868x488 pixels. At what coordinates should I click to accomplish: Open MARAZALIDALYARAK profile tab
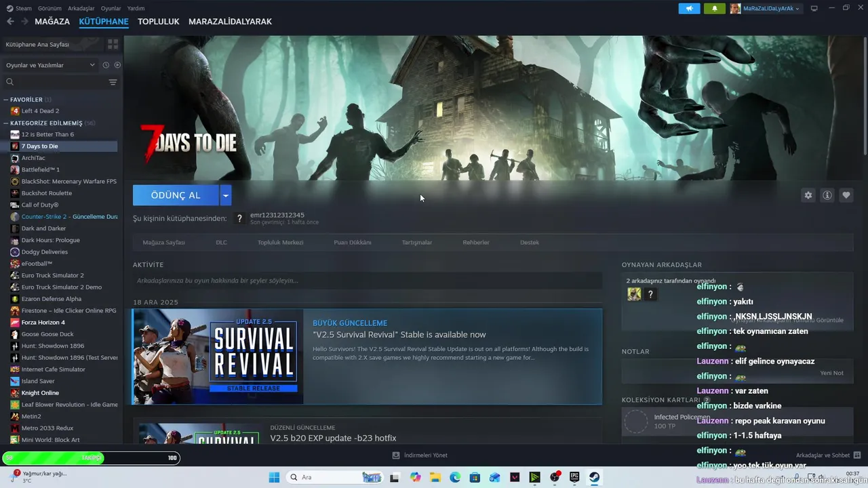tap(230, 22)
